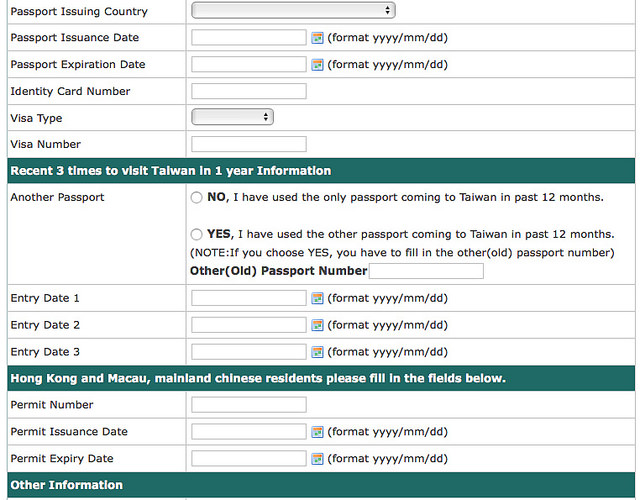Select YES for Another Passport
Screen dimensions: 640x500
point(196,234)
